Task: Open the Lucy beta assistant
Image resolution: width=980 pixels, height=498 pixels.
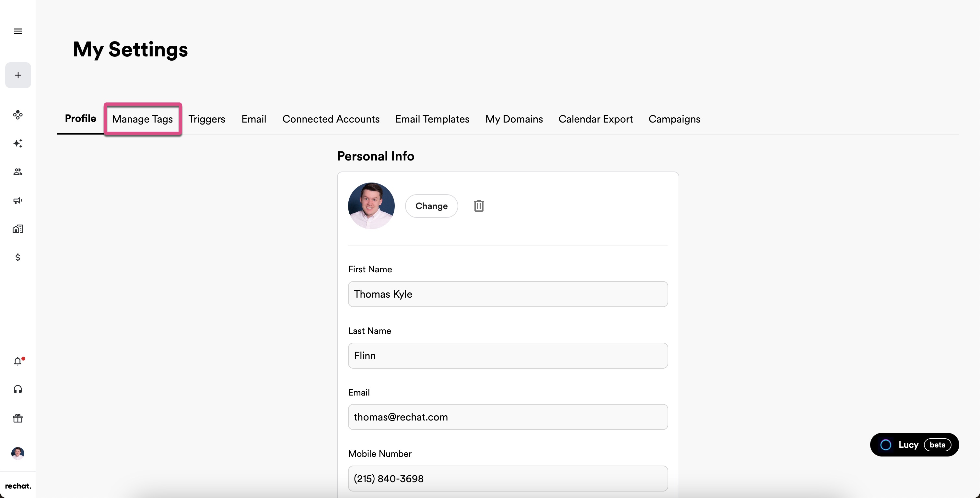Action: coord(914,445)
